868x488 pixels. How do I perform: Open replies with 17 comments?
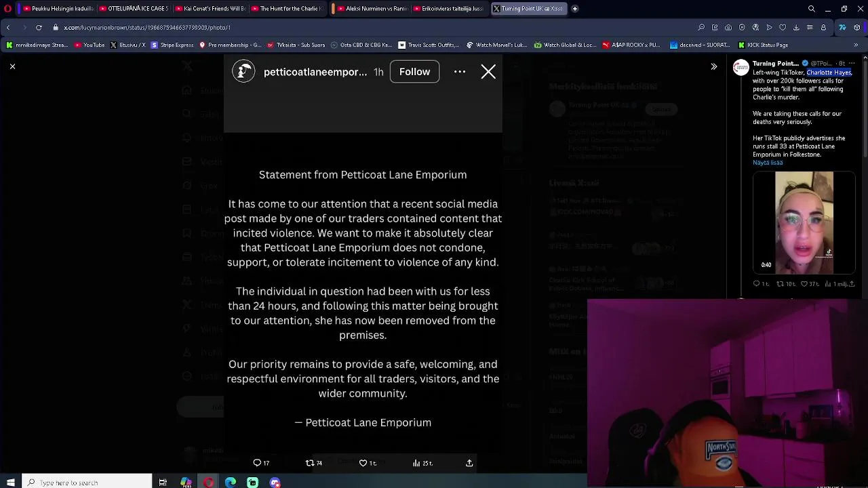tap(261, 463)
